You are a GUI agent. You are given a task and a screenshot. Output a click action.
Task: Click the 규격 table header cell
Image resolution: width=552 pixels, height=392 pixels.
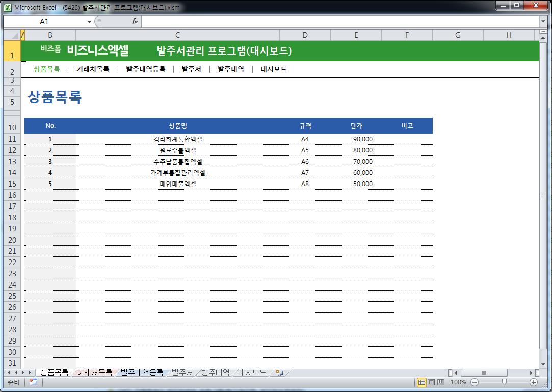pos(305,126)
